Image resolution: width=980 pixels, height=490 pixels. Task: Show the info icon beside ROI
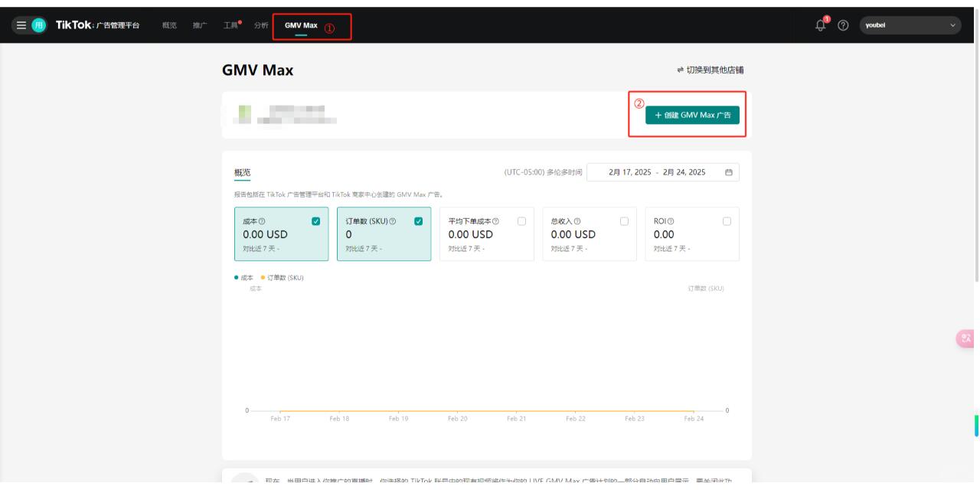coord(671,221)
